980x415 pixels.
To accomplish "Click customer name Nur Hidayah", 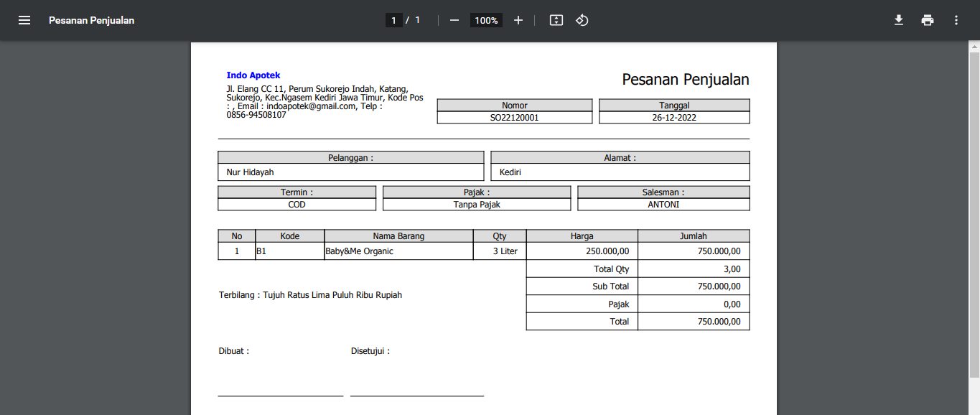I will click(250, 172).
